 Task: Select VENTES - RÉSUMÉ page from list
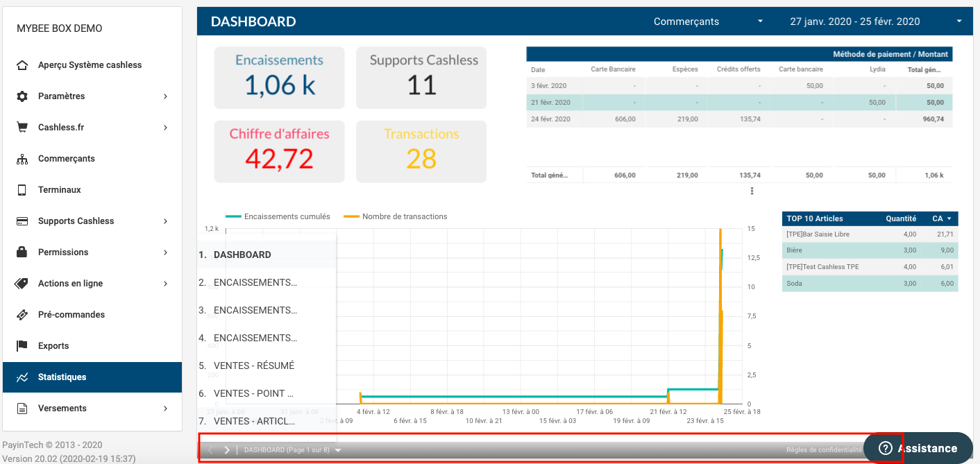[x=254, y=366]
